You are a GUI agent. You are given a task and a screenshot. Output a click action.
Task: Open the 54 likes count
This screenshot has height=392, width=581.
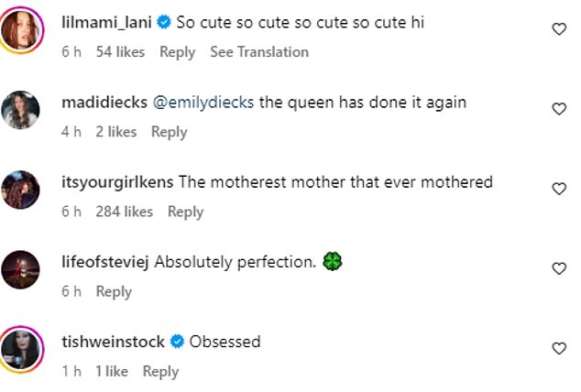[120, 52]
